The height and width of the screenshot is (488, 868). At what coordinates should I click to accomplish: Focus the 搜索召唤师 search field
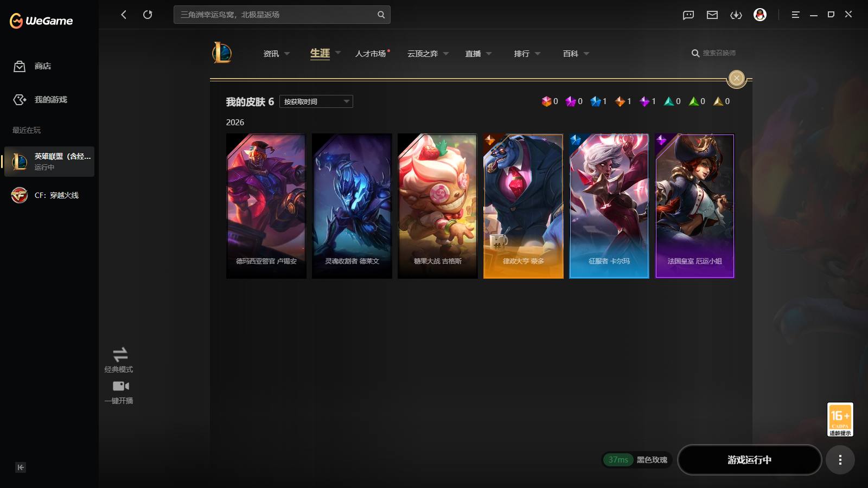pyautogui.click(x=719, y=53)
